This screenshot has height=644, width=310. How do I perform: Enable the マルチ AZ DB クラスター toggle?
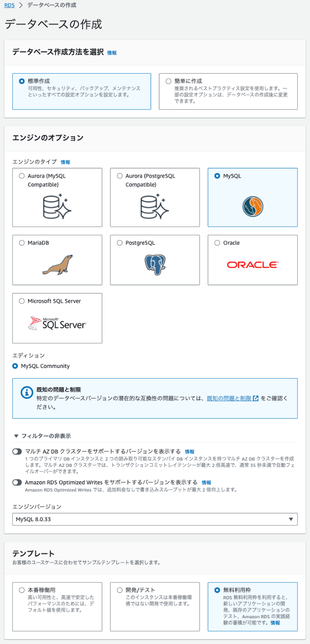(18, 452)
